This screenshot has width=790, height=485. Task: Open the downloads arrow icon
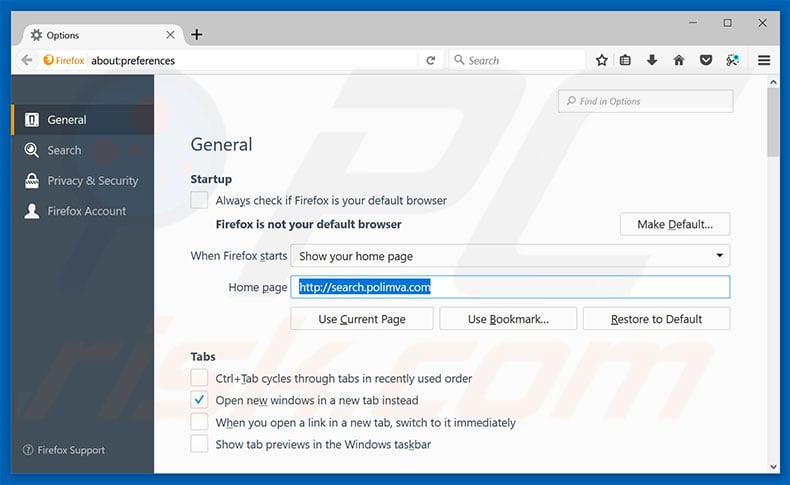652,60
